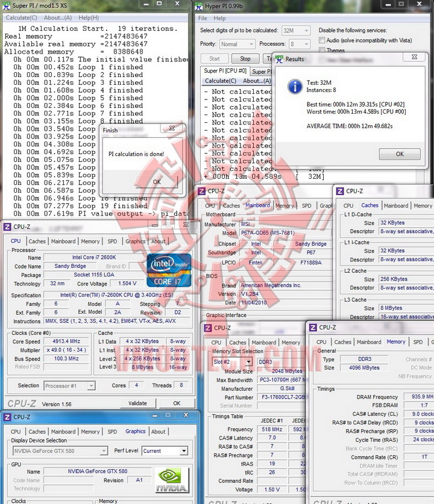
Task: Select SPD tab in Memory CPU-Z window
Action: [418, 341]
